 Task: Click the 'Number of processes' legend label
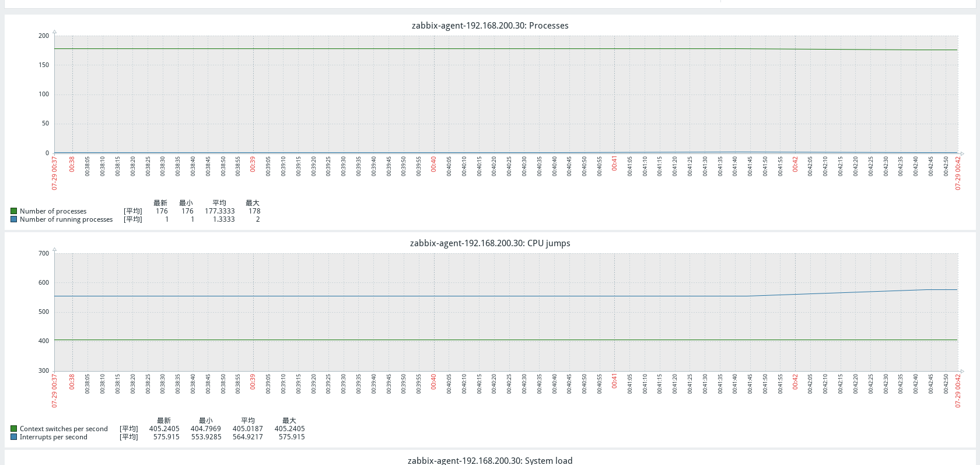pos(53,211)
